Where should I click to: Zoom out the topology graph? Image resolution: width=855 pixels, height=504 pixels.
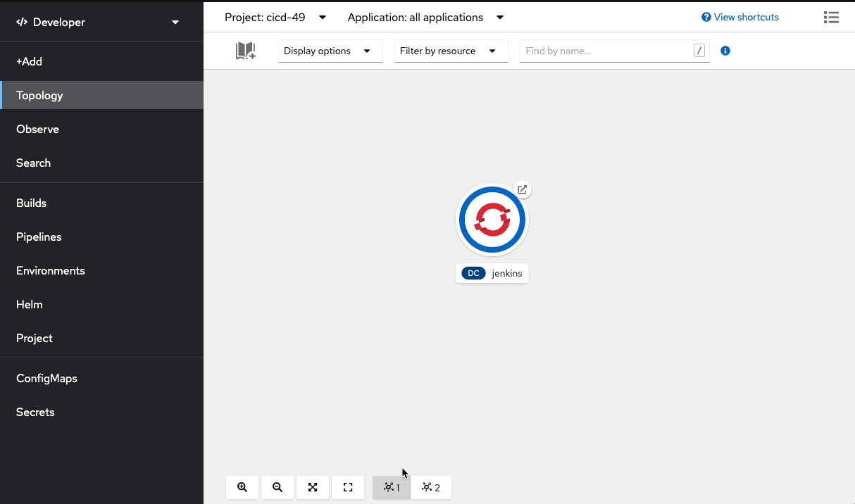(277, 487)
